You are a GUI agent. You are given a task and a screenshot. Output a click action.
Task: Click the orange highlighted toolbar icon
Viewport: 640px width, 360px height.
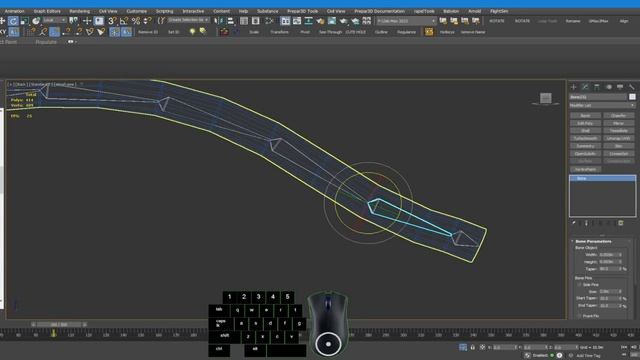click(x=429, y=31)
